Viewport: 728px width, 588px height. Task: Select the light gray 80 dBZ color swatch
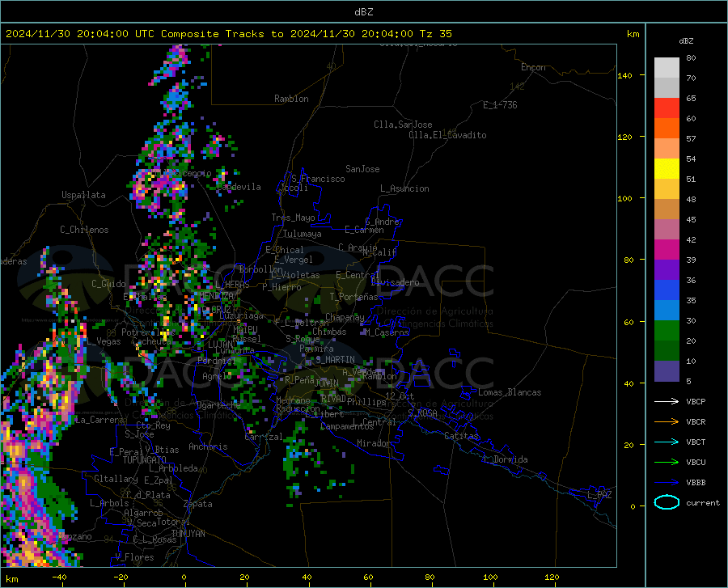pos(667,67)
